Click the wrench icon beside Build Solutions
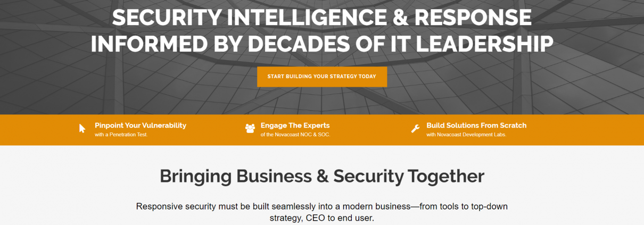 pyautogui.click(x=416, y=129)
